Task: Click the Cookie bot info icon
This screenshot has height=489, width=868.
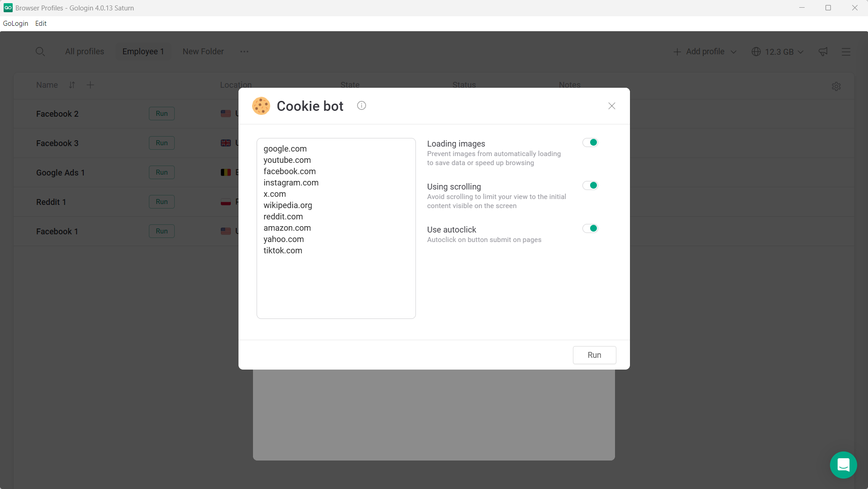Action: click(361, 105)
